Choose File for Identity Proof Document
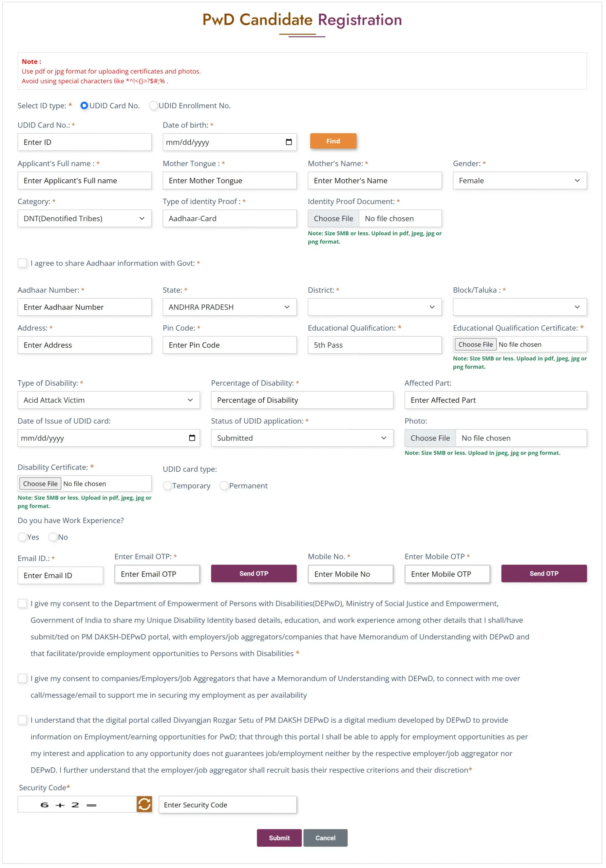The width and height of the screenshot is (606, 868). click(x=333, y=218)
